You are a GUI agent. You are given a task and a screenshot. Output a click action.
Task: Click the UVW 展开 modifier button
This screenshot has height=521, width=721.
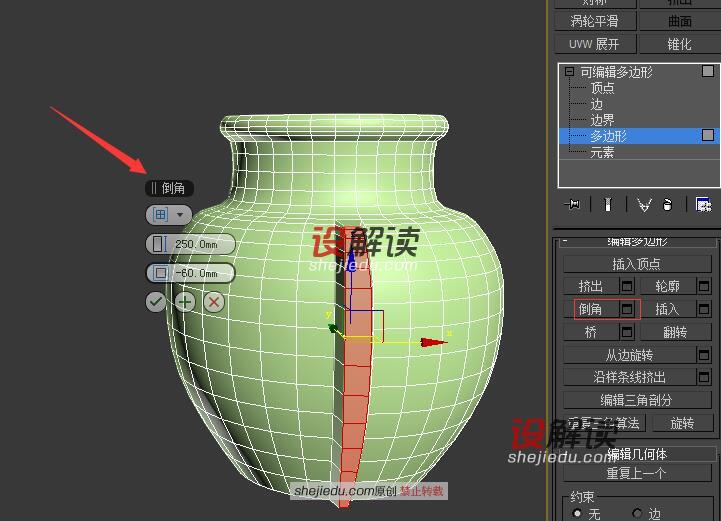click(595, 44)
